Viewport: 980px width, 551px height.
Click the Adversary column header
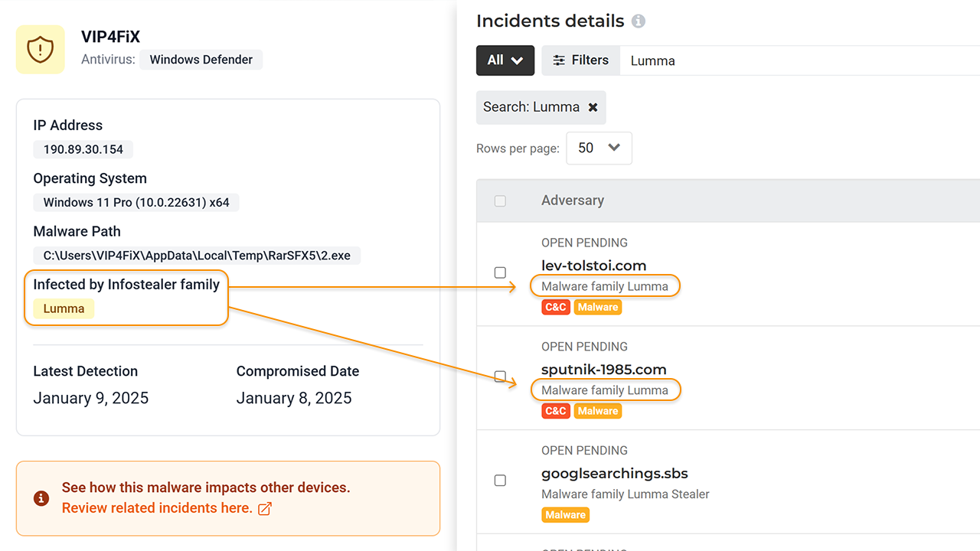[x=573, y=201]
